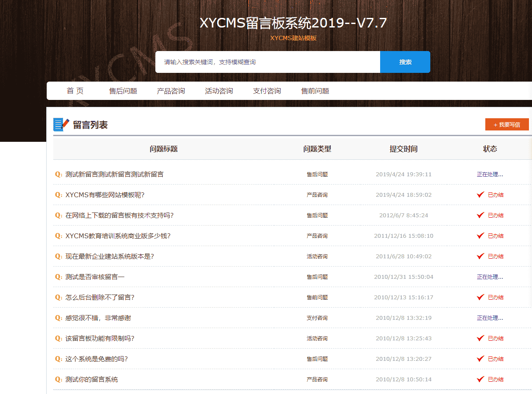This screenshot has height=394, width=532.
Task: Click the 留言列表 heading text
Action: point(90,125)
